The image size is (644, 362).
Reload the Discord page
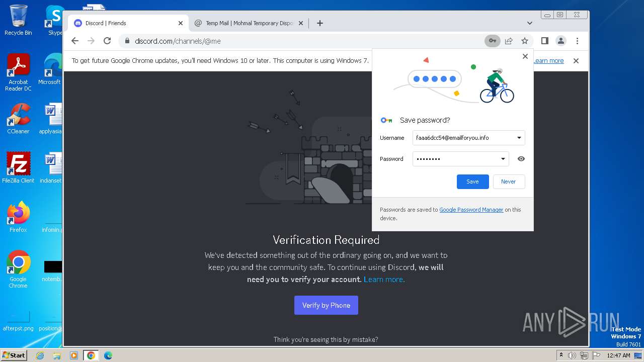(107, 41)
